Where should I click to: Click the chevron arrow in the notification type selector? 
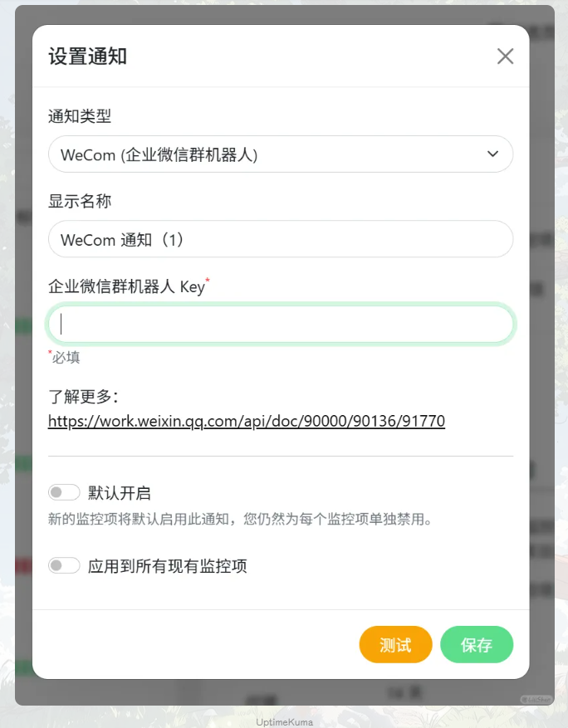[x=492, y=154]
